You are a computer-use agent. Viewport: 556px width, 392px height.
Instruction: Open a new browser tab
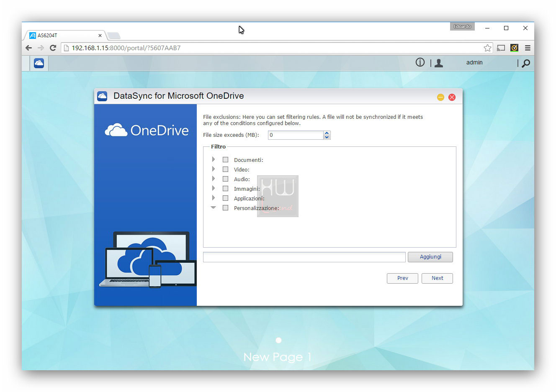pos(113,36)
